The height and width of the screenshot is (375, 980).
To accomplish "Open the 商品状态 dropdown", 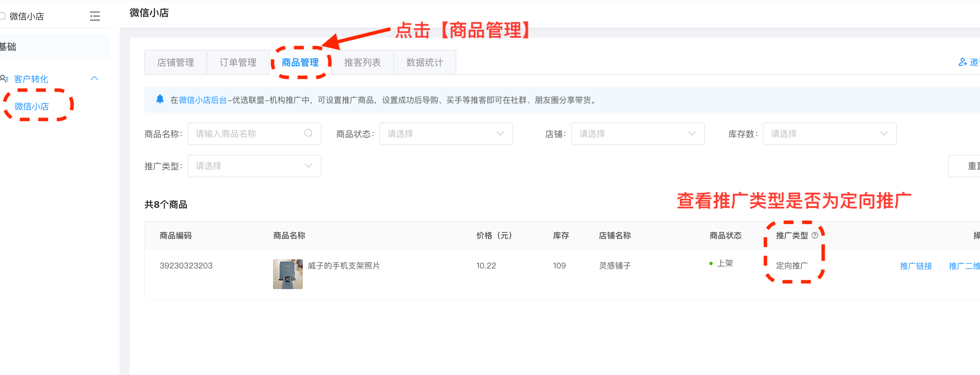I will coord(445,134).
